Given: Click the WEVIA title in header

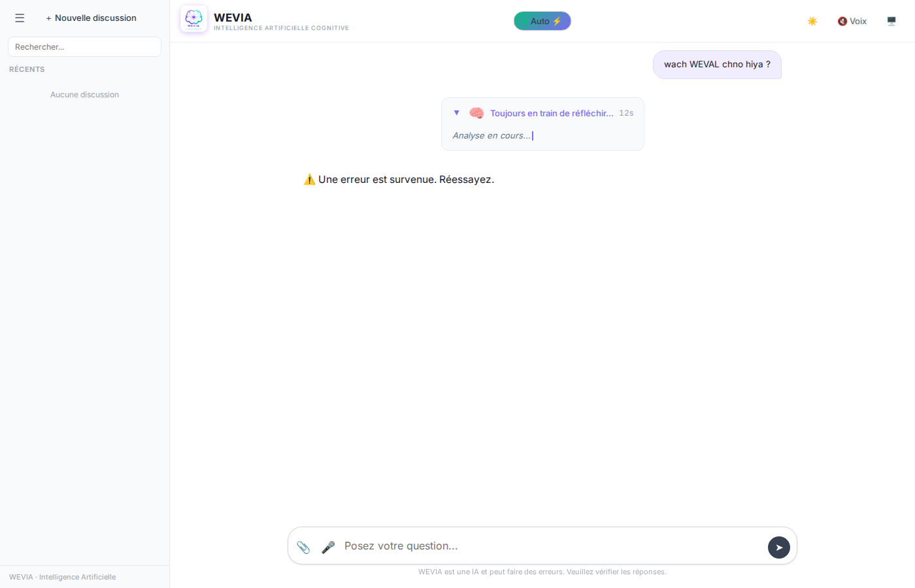Looking at the screenshot, I should coord(233,18).
